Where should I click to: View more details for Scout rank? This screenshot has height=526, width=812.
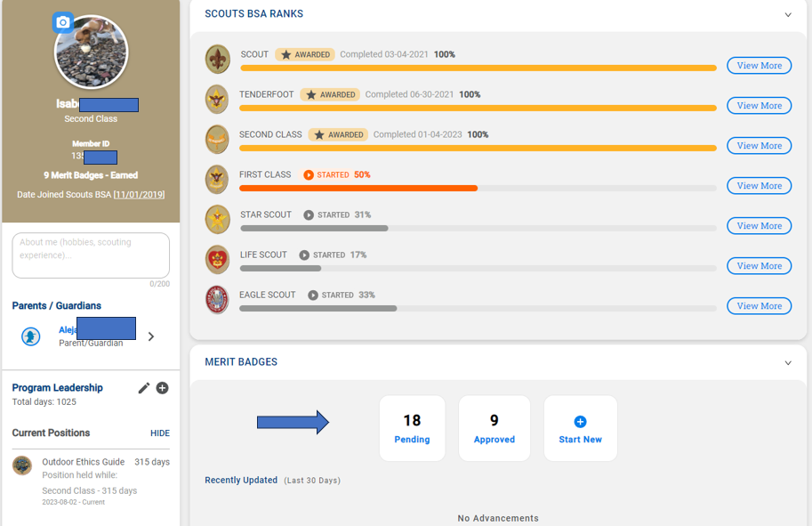tap(760, 65)
